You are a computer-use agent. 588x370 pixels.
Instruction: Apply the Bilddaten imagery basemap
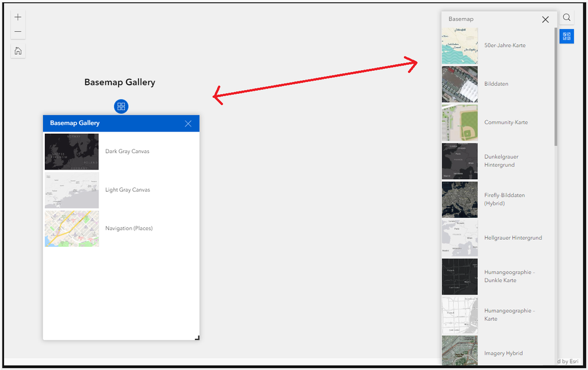[497, 84]
